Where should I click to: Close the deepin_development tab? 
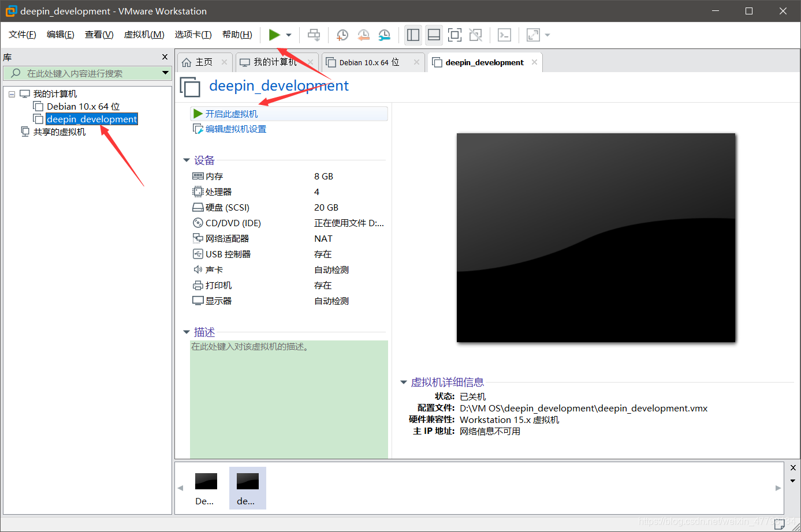(534, 62)
